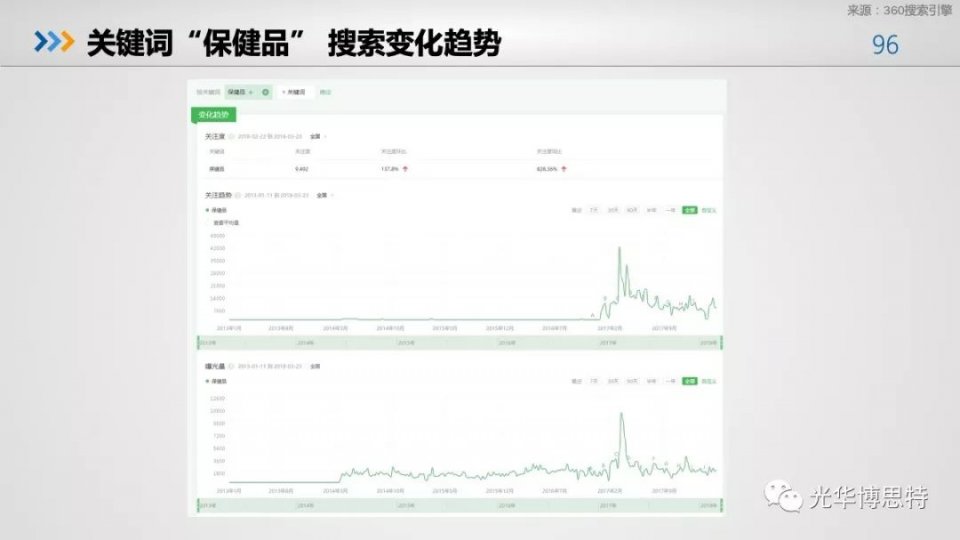960x540 pixels.
Task: Open 全国 region dropdown beside 曝光量
Action: click(315, 367)
